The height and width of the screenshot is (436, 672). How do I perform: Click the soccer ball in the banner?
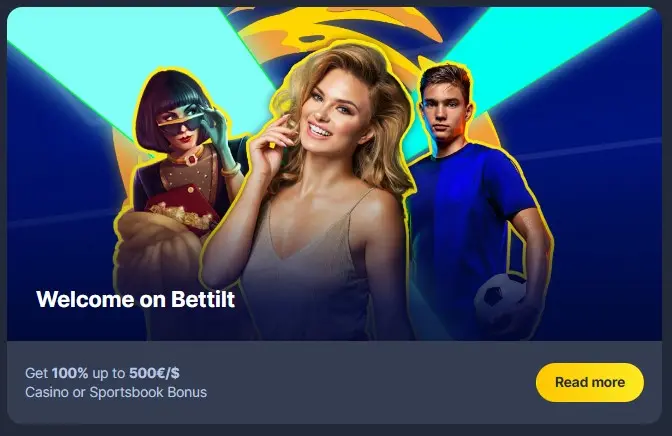coord(501,299)
